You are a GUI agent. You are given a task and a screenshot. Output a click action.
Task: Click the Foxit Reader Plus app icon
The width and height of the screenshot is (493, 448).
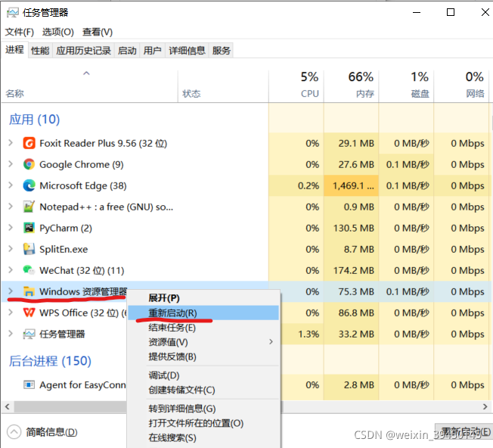pos(29,144)
